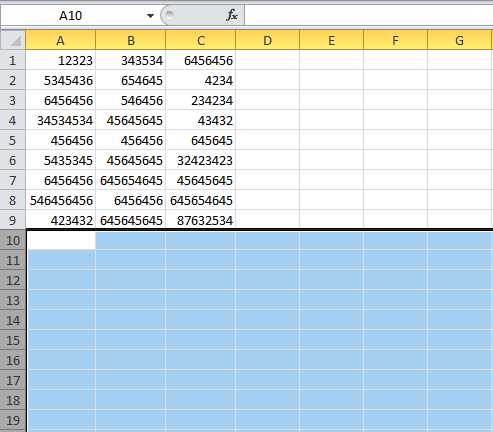Click the Select All corner triangle

click(13, 40)
